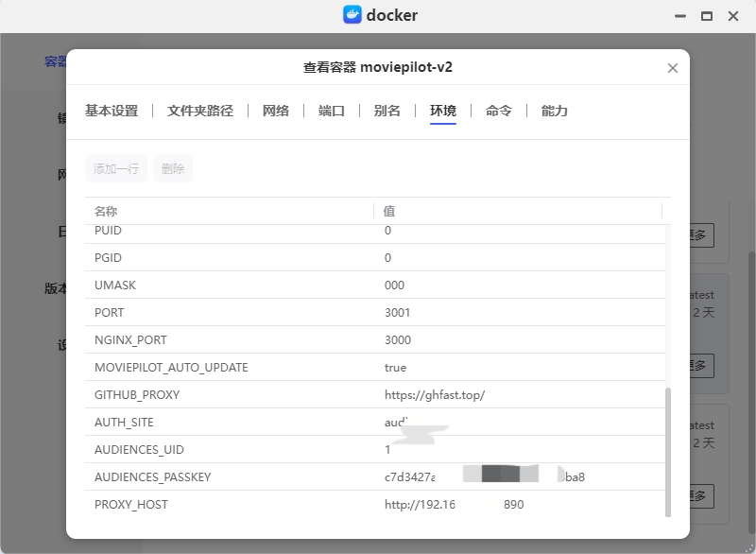Viewport: 756px width, 554px height.
Task: Click the 删除 button
Action: coord(173,169)
